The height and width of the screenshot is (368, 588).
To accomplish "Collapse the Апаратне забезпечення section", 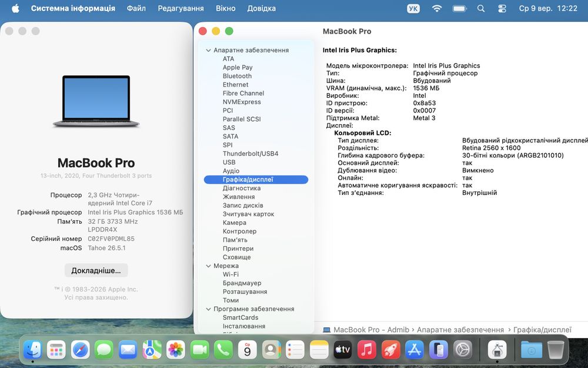I will point(208,50).
